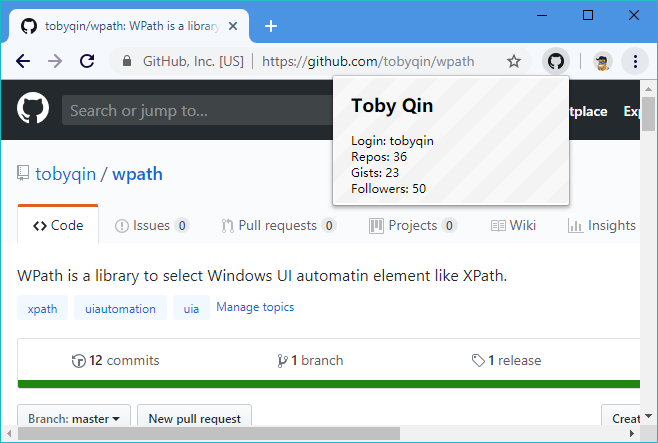
Task: Click the site security padlock icon
Action: (x=126, y=61)
